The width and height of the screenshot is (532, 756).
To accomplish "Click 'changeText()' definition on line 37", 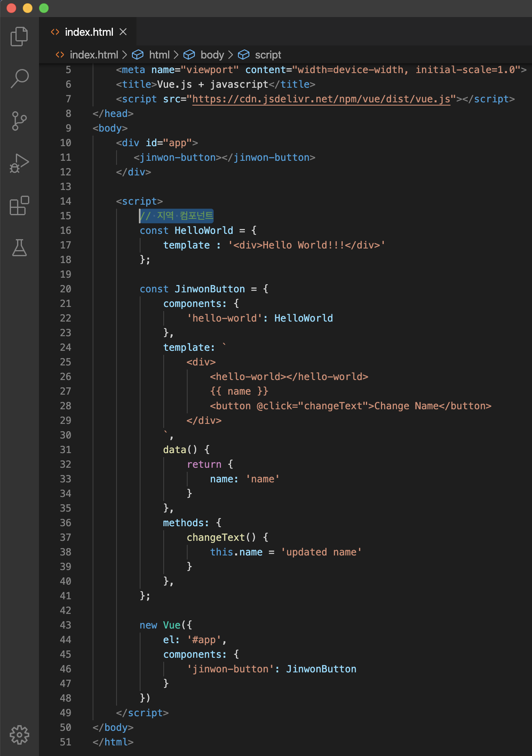I will point(221,538).
